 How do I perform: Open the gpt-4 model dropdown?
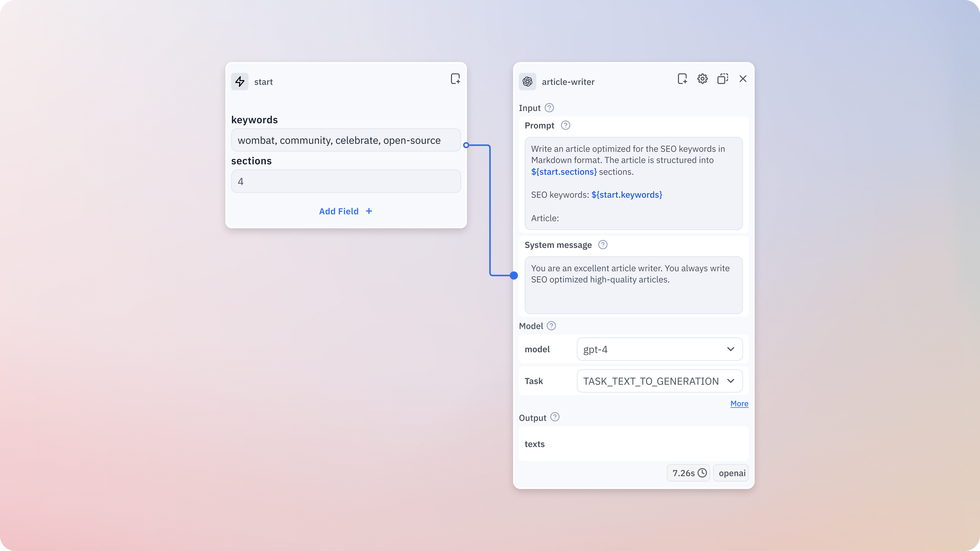pos(659,349)
